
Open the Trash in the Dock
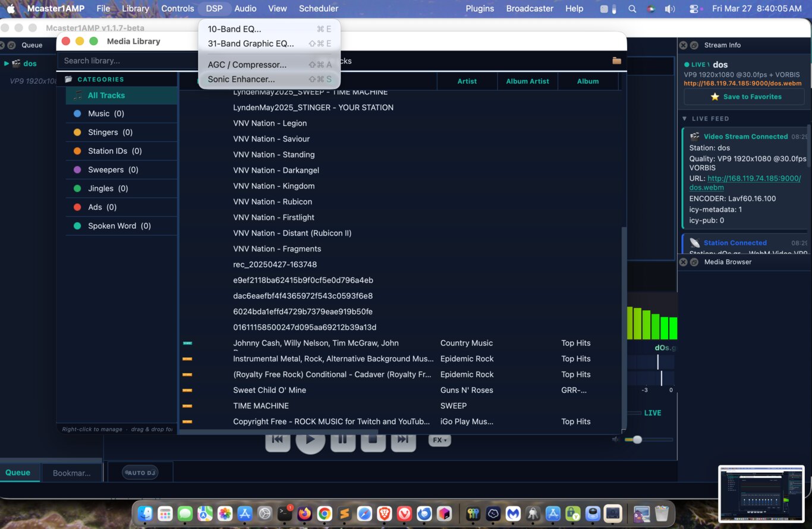(x=662, y=514)
